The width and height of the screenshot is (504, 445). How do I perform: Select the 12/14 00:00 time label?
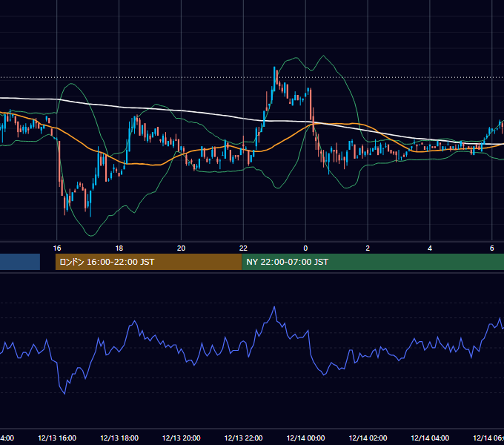click(x=305, y=438)
